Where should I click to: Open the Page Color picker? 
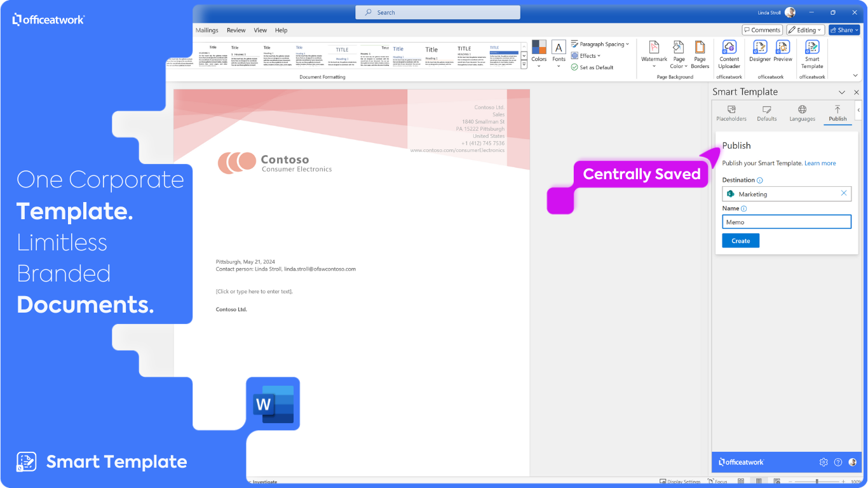[679, 55]
